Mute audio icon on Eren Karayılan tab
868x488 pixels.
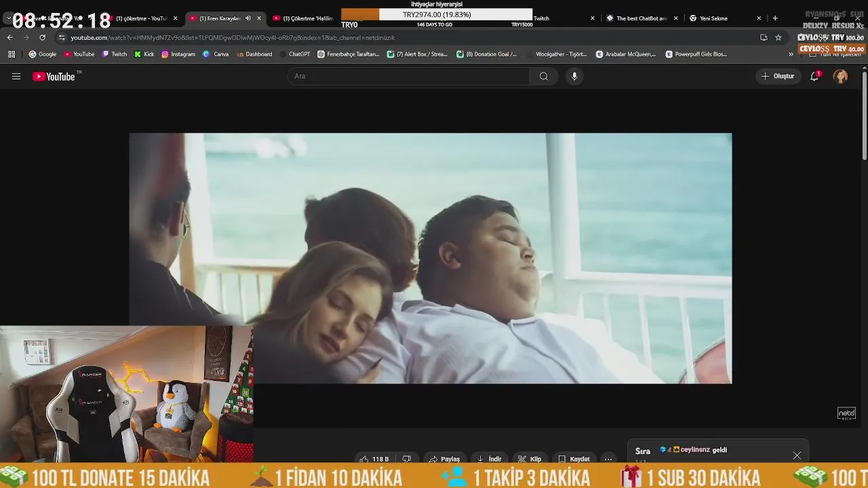coord(248,18)
